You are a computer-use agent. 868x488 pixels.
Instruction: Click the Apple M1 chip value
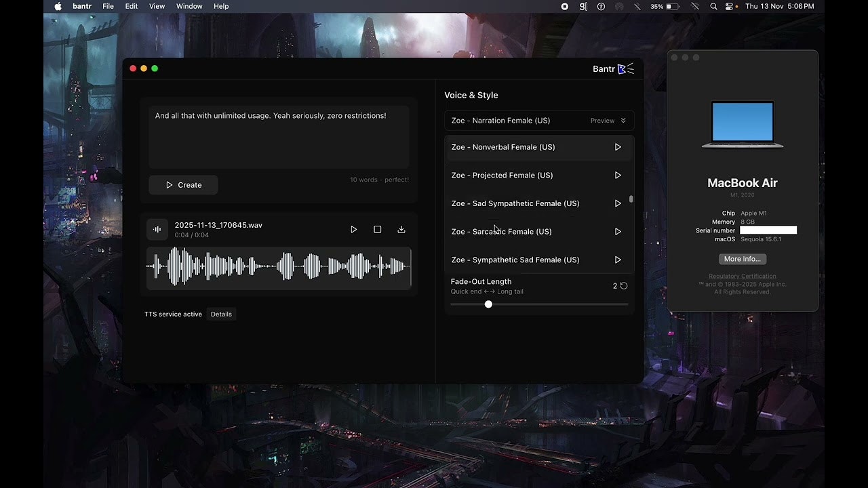coord(753,213)
